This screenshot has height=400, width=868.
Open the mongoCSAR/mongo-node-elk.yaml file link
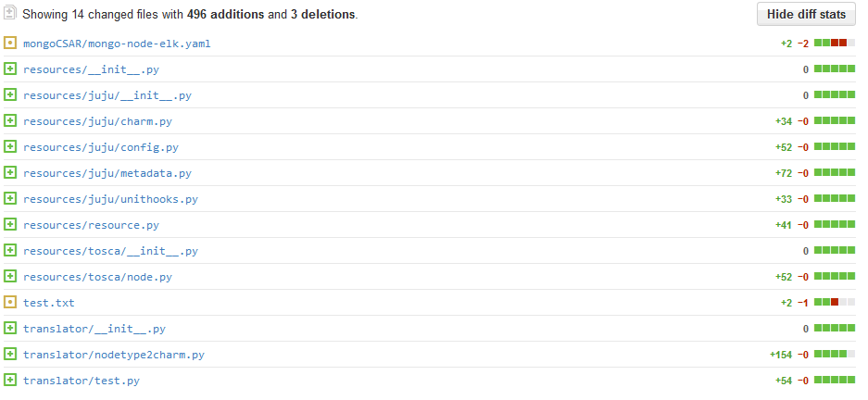tap(117, 44)
